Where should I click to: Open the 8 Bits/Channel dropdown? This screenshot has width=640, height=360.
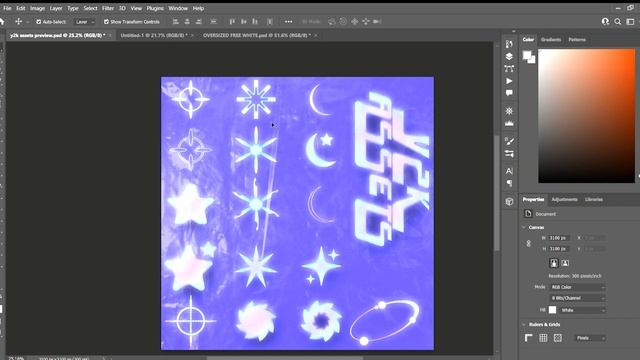(577, 298)
